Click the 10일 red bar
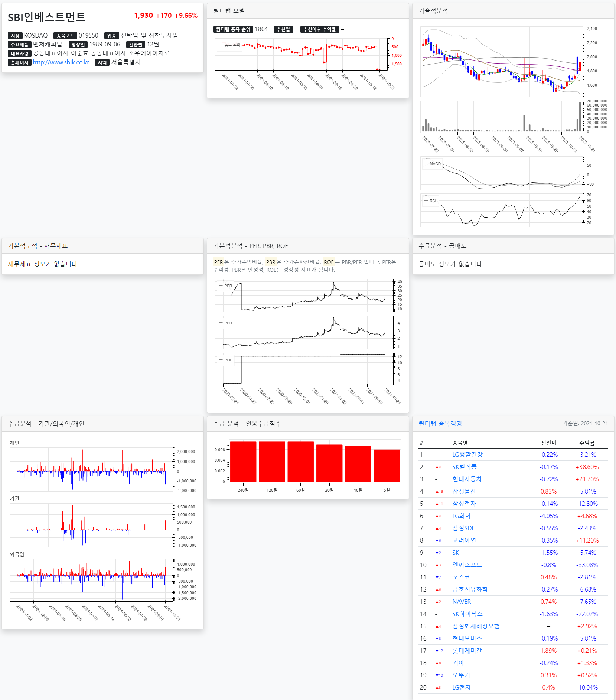 click(x=358, y=464)
